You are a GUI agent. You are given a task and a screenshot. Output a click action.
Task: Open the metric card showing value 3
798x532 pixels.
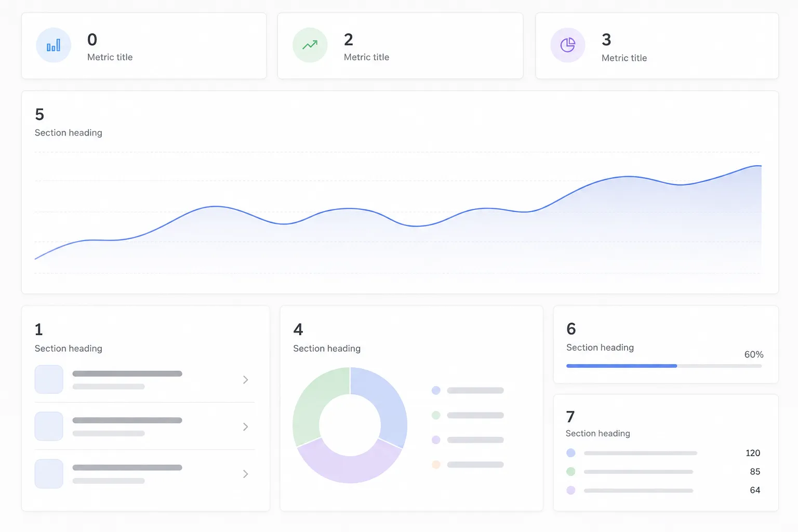pos(657,46)
